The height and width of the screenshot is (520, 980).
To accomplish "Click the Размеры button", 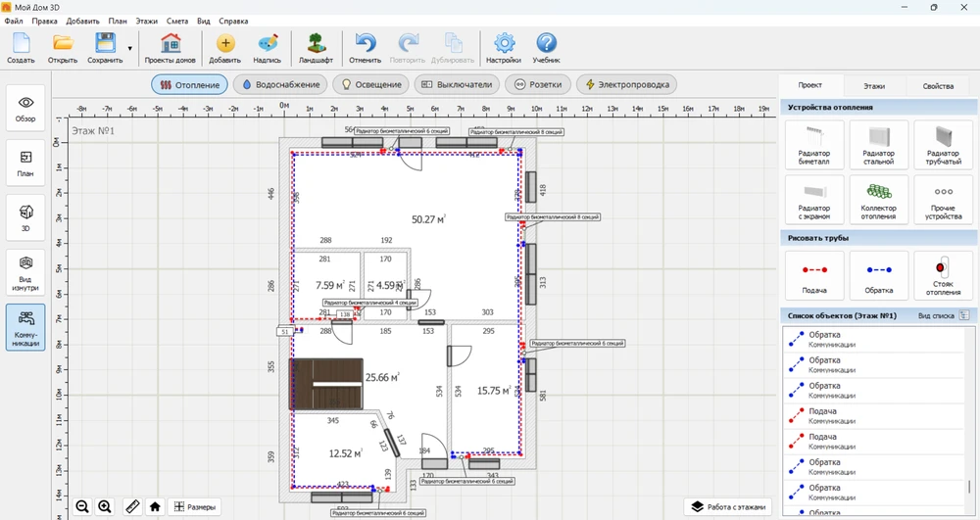I will pyautogui.click(x=193, y=506).
